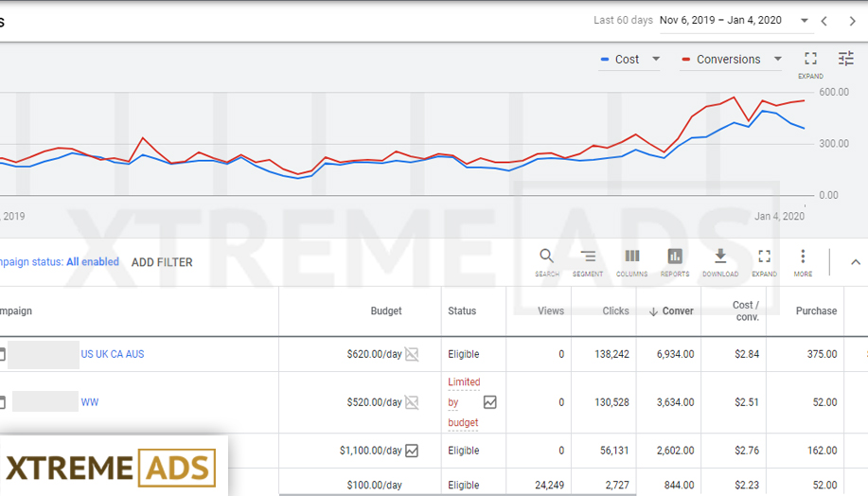Click the ADD FILTER button
This screenshot has height=496, width=868.
[162, 262]
